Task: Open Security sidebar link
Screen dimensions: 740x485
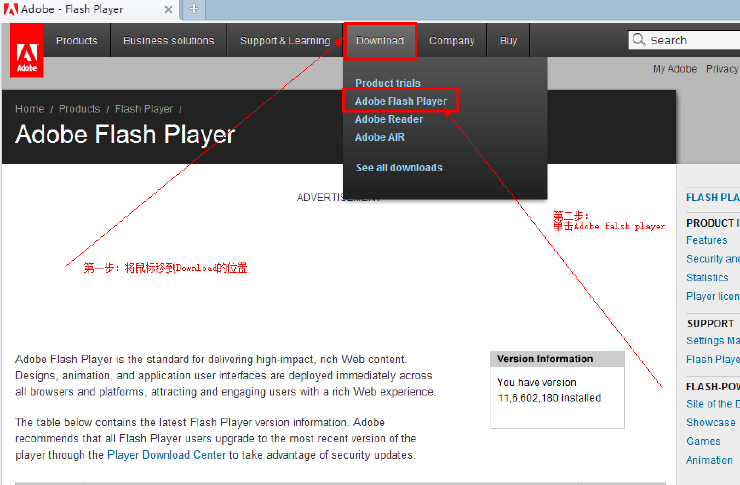Action: (713, 259)
